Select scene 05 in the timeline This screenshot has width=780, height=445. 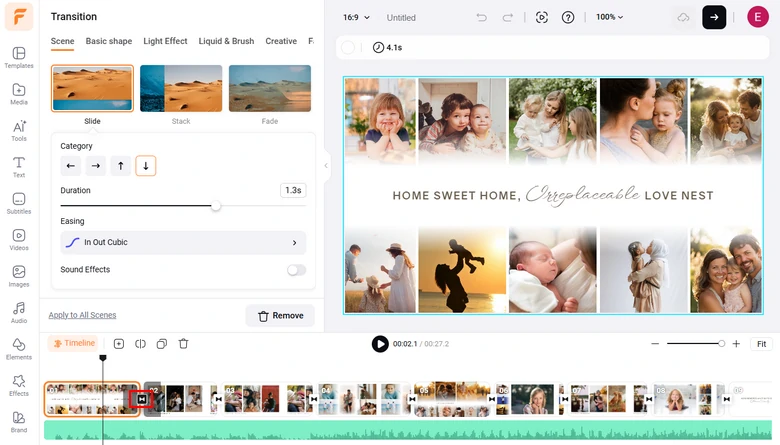pyautogui.click(x=452, y=399)
